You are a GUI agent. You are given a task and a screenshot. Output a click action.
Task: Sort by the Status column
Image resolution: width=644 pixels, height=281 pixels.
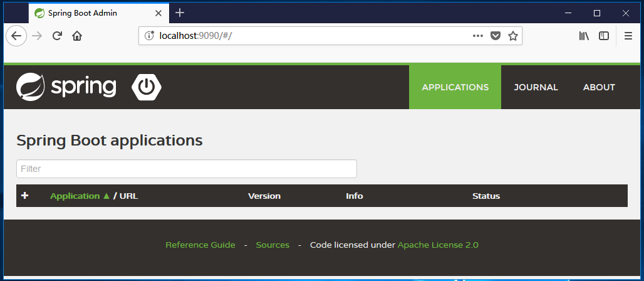tap(486, 196)
